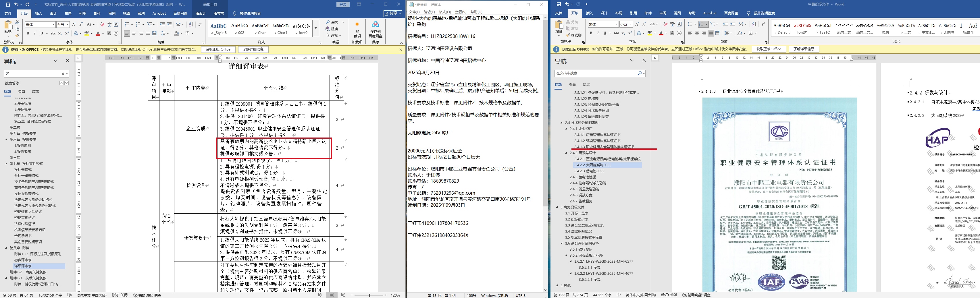Click the left-align icon in left Word

[x=127, y=34]
